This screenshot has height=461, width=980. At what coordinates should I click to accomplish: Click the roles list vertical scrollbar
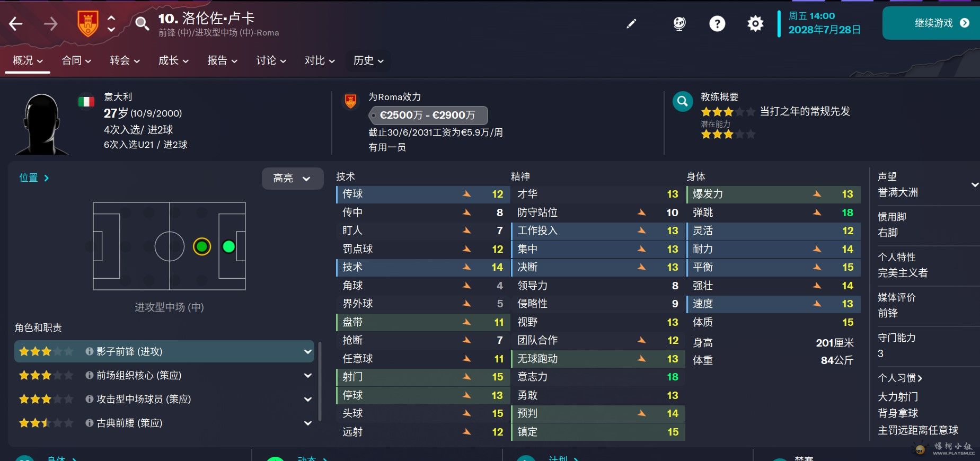(319, 382)
